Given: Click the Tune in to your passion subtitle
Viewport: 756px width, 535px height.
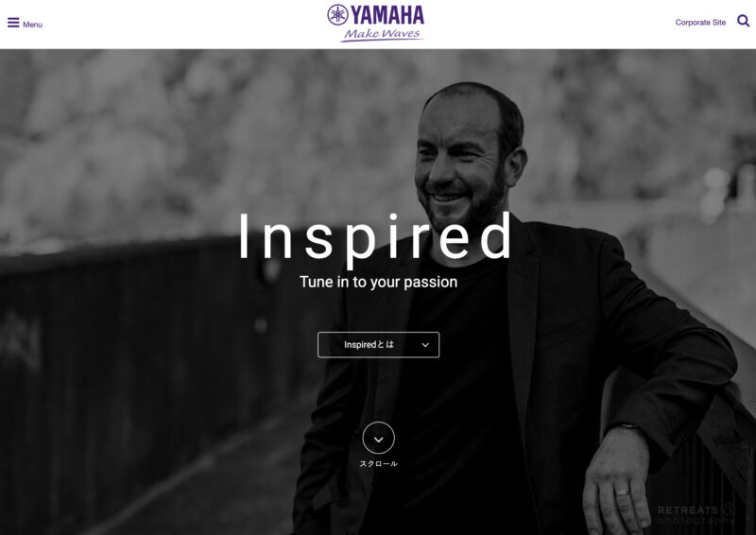Looking at the screenshot, I should pyautogui.click(x=379, y=282).
